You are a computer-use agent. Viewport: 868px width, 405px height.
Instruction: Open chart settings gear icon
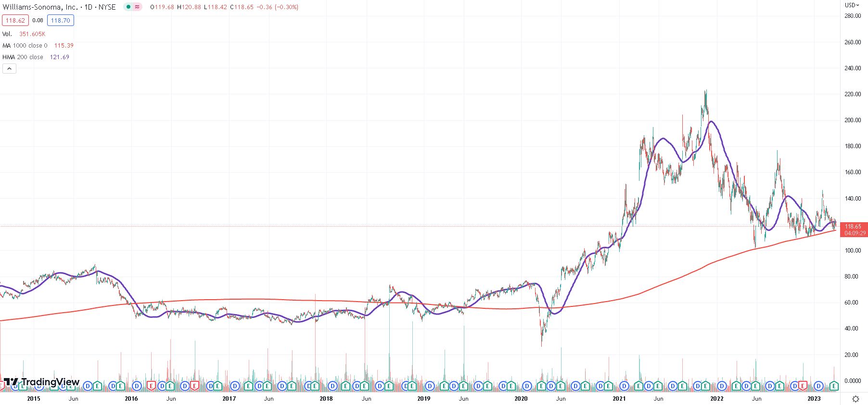coord(855,399)
